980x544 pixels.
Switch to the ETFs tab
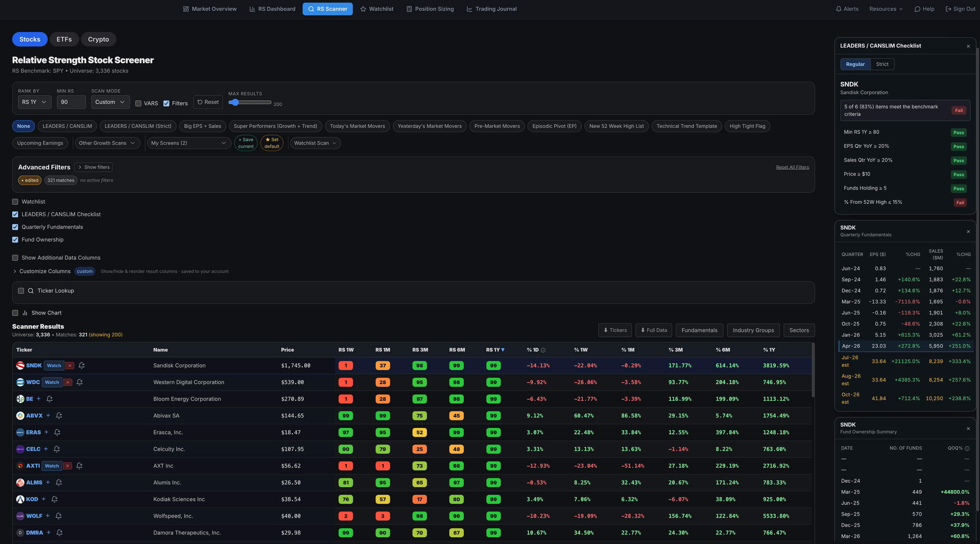pos(64,39)
